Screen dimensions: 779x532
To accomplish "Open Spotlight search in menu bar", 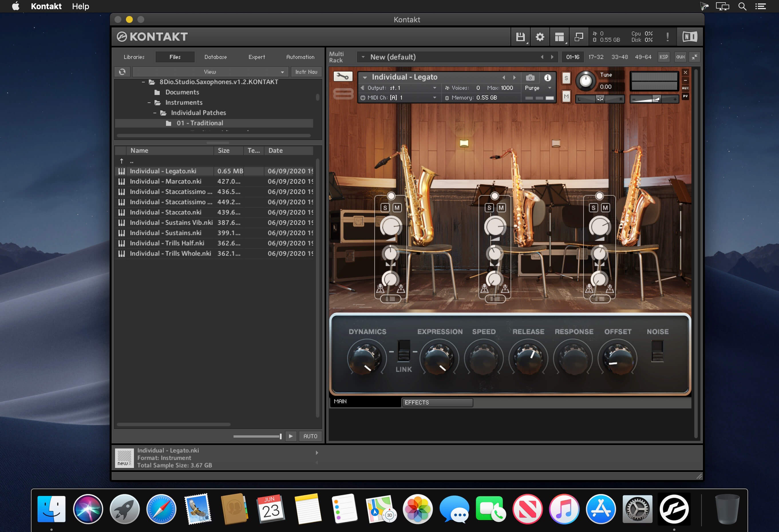I will 742,6.
